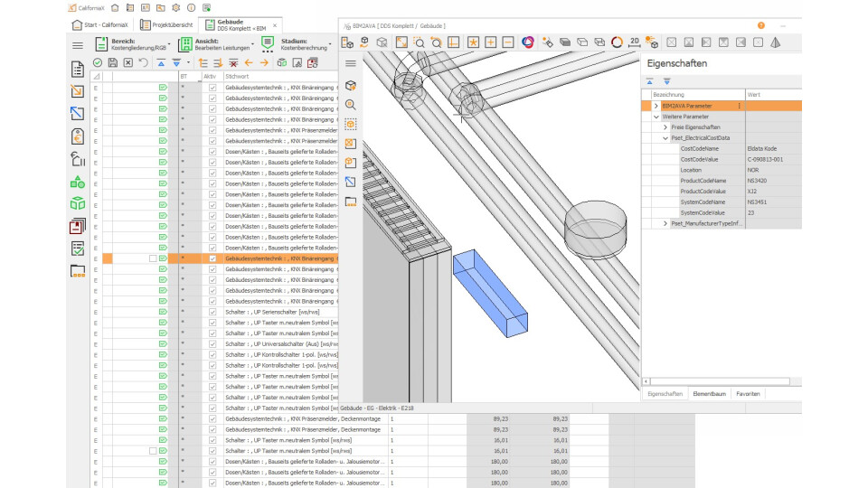Click the magnifier zoom icon in viewer sidebar
Image resolution: width=868 pixels, height=488 pixels.
[351, 105]
